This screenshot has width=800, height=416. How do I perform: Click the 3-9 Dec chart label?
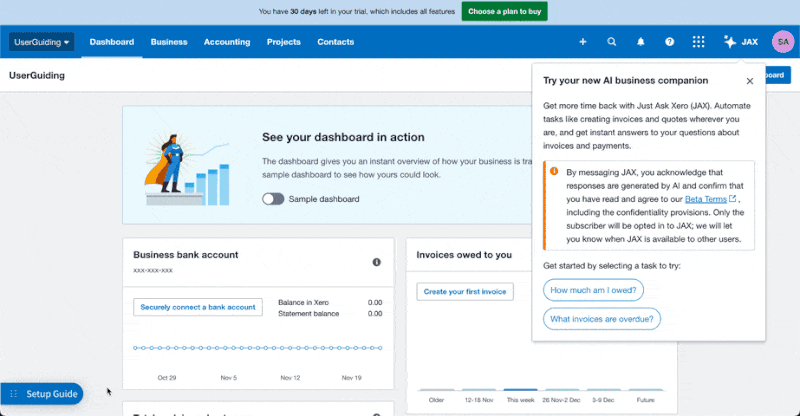(x=603, y=400)
